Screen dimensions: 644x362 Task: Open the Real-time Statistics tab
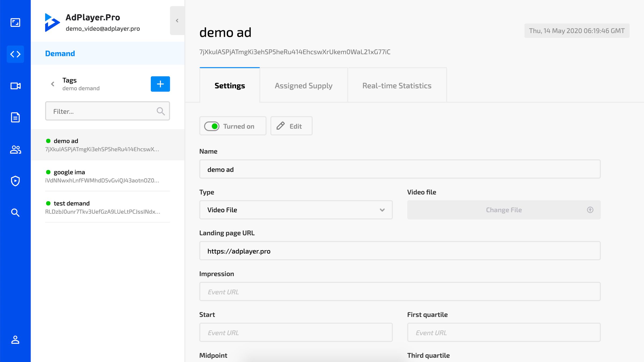pos(397,85)
